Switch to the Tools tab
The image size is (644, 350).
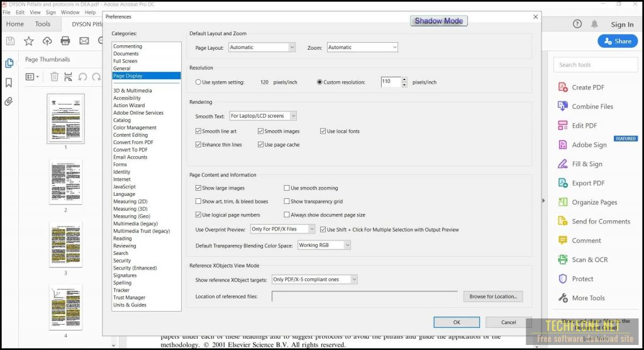(x=43, y=24)
